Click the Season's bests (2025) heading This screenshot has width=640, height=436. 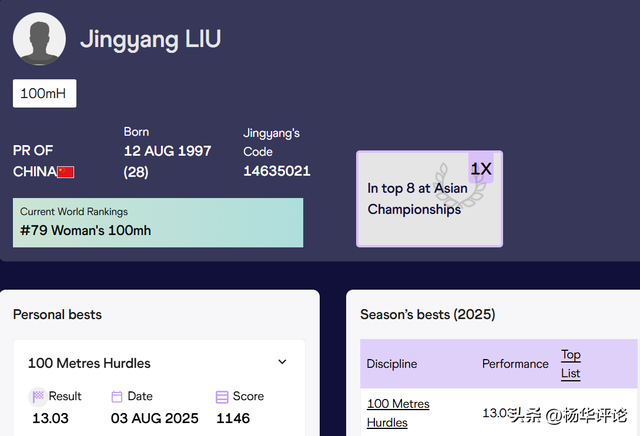point(427,314)
